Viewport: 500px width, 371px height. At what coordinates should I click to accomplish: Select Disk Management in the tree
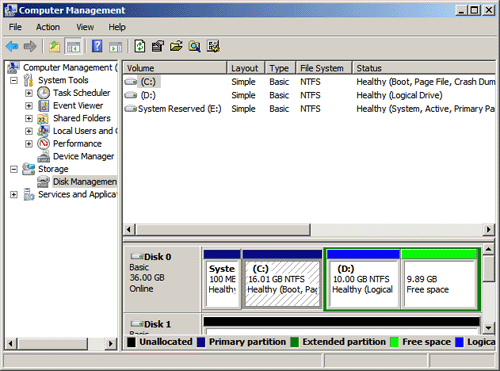(x=85, y=182)
